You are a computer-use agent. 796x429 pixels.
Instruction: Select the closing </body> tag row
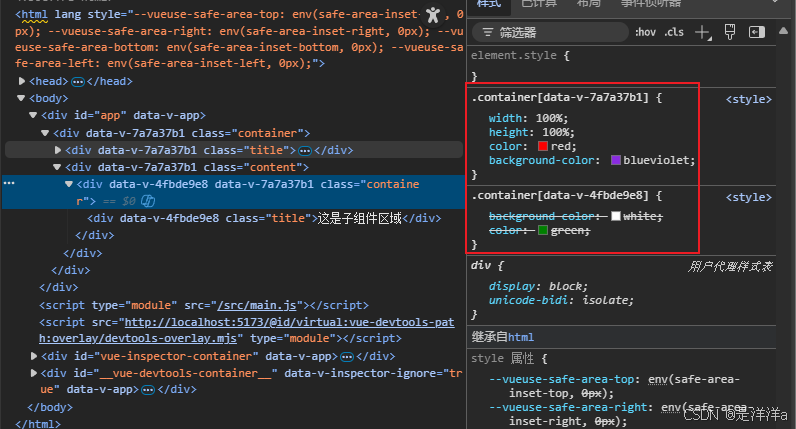[50, 407]
